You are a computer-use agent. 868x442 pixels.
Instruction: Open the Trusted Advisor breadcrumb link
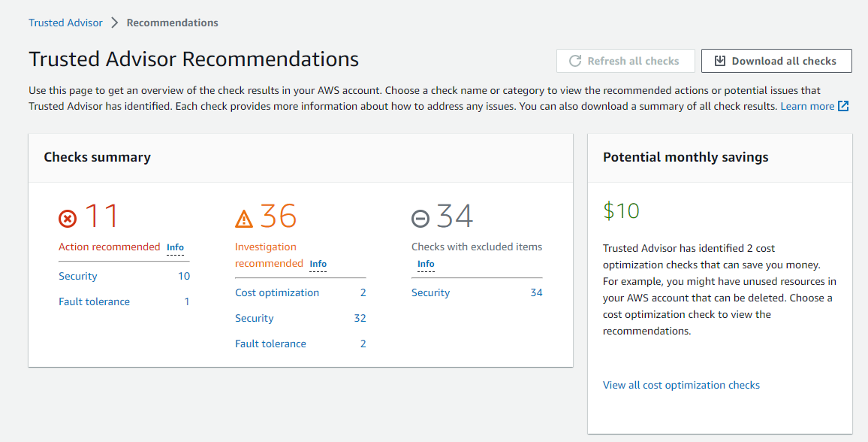coord(65,23)
